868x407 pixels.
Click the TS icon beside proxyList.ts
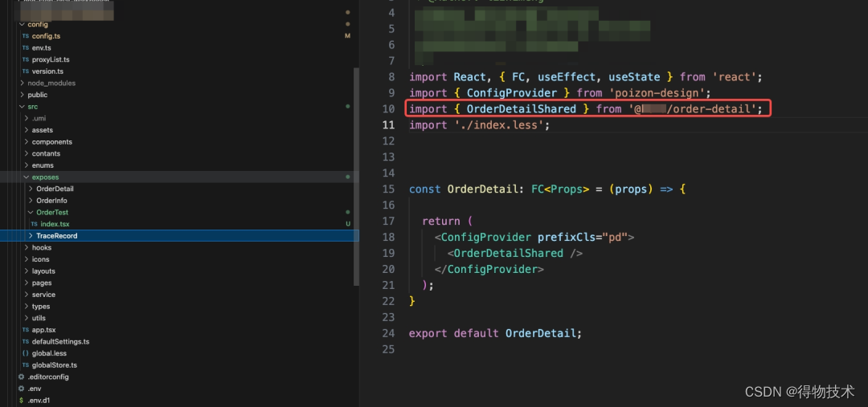click(x=26, y=59)
